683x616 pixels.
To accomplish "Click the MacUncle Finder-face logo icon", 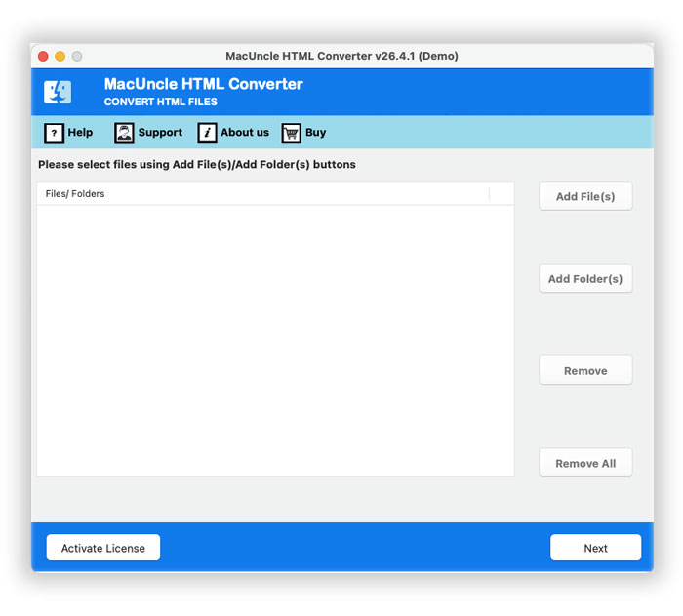I will click(x=58, y=92).
